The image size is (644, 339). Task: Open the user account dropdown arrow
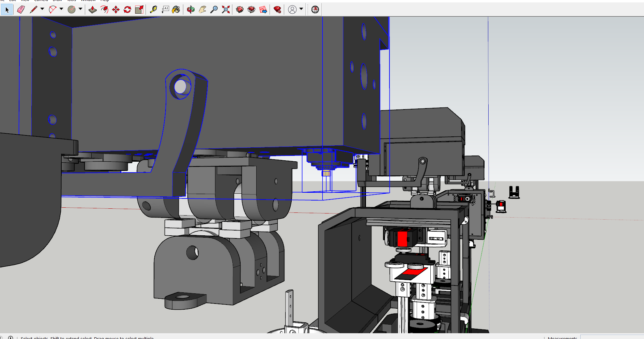tap(301, 9)
